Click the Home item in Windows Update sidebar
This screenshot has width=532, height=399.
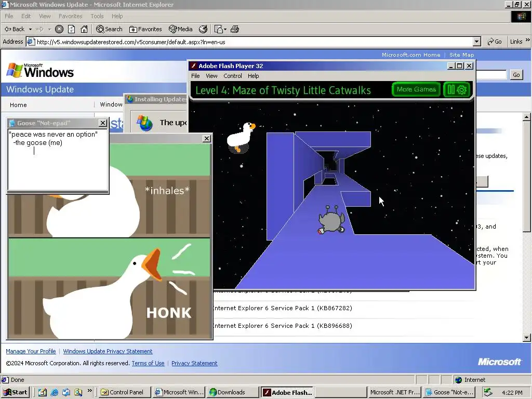point(18,105)
